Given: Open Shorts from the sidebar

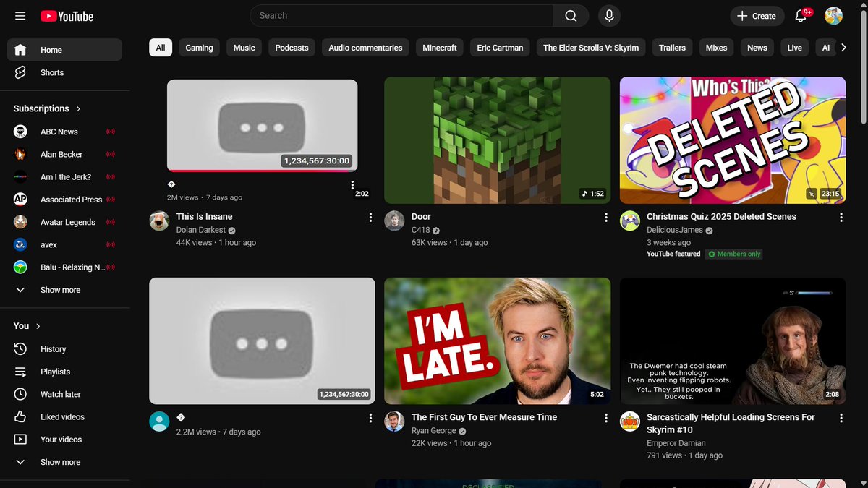Looking at the screenshot, I should (x=64, y=72).
